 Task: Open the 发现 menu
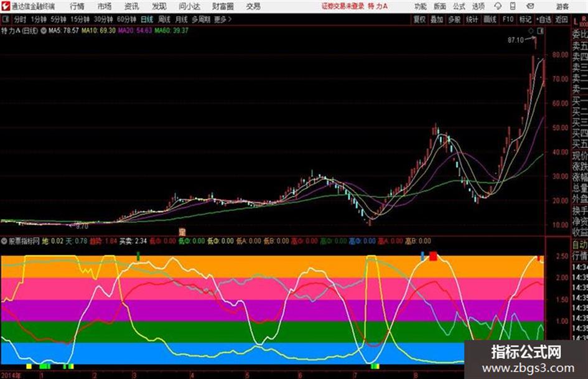[159, 6]
